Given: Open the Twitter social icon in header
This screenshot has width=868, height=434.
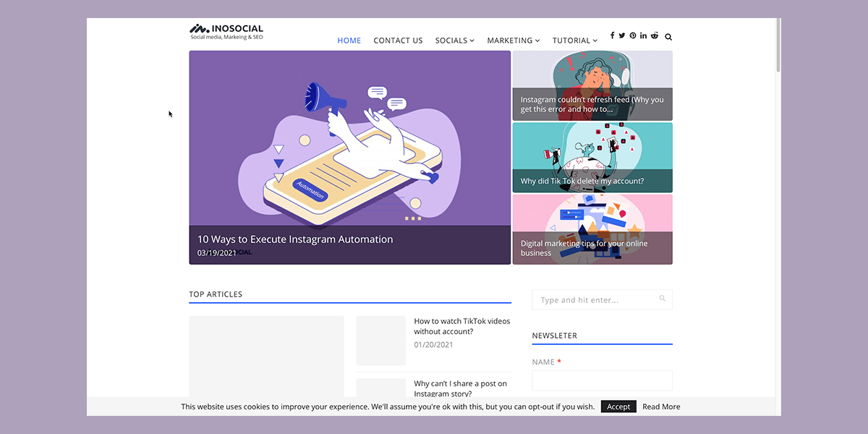Looking at the screenshot, I should click(622, 35).
